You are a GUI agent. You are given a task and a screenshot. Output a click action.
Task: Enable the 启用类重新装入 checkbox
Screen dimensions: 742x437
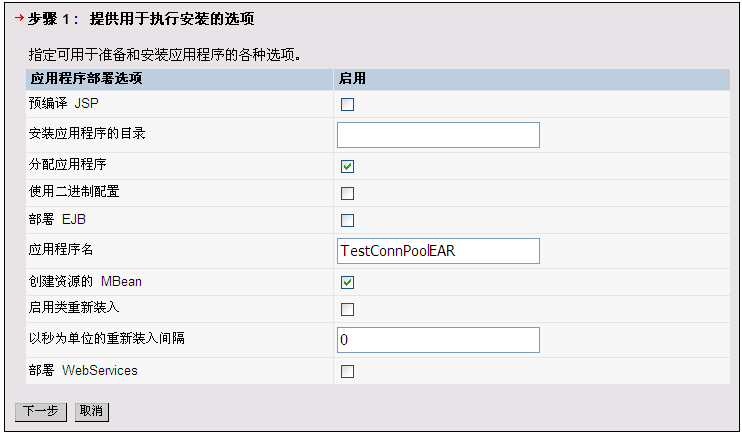tap(348, 309)
